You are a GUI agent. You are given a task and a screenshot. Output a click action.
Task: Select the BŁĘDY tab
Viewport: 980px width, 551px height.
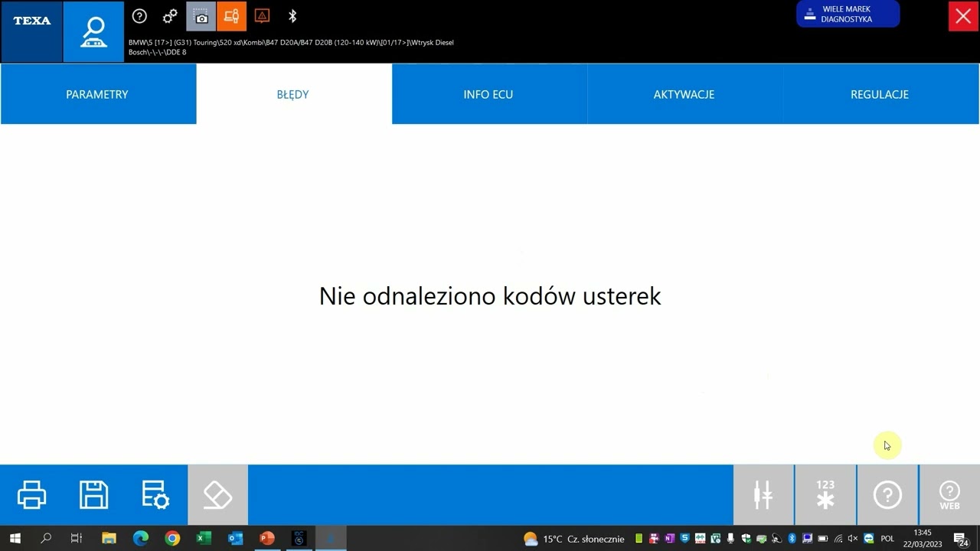[x=293, y=94]
